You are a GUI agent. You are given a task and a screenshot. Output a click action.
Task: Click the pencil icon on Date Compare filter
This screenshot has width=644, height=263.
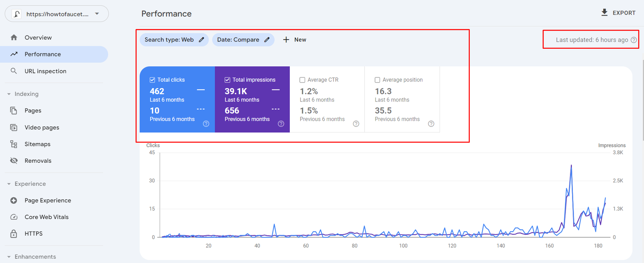click(267, 39)
